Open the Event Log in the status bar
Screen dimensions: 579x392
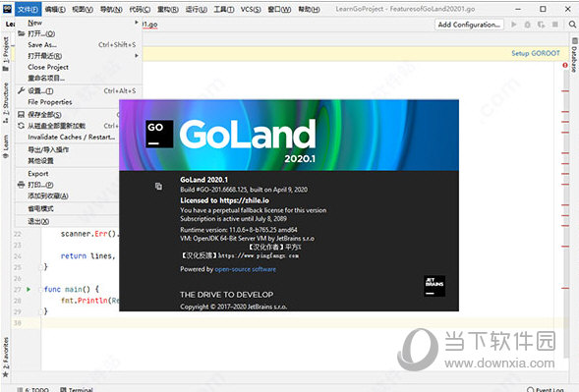pos(546,389)
